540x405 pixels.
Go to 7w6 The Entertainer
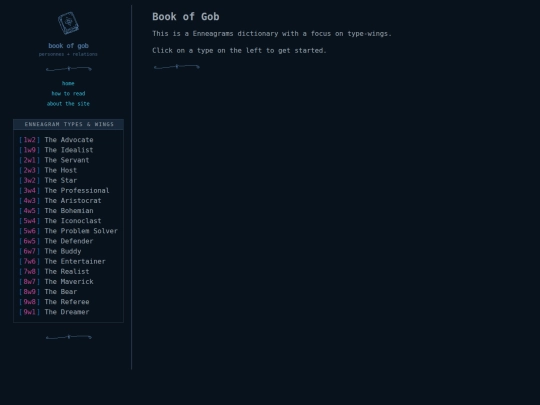pyautogui.click(x=62, y=261)
